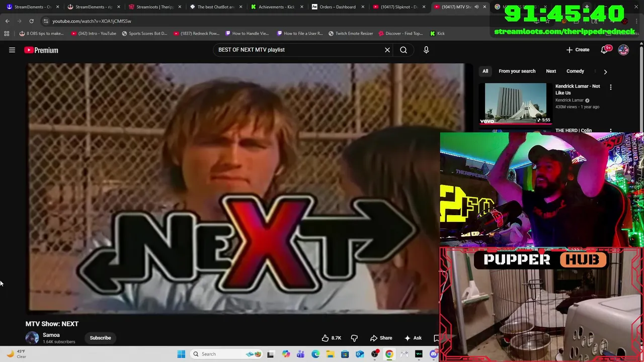Open the Windows Start menu
This screenshot has height=362, width=644.
pos(181,354)
